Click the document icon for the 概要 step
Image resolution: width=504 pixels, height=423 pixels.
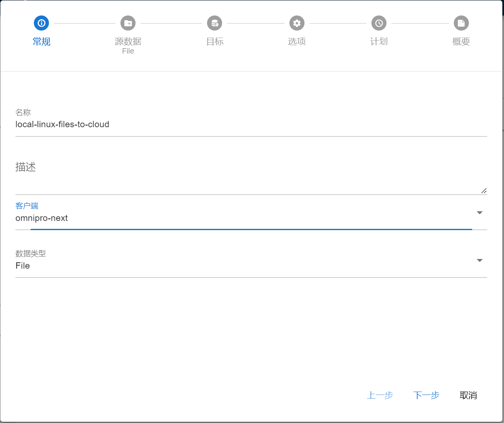pyautogui.click(x=461, y=23)
